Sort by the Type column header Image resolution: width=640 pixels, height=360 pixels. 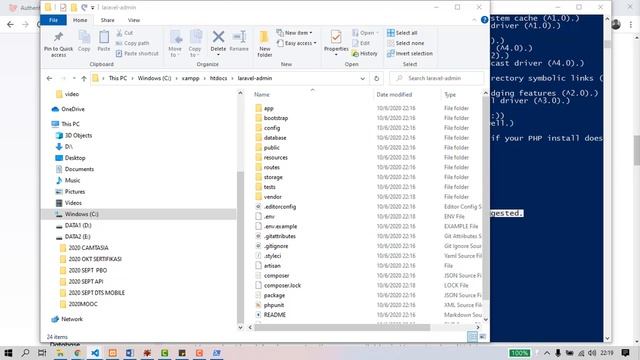450,95
